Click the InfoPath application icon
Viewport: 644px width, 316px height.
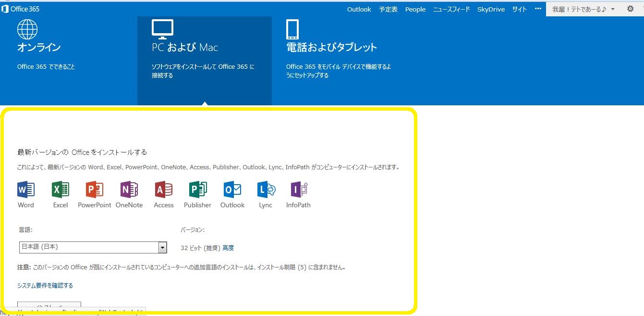point(299,190)
